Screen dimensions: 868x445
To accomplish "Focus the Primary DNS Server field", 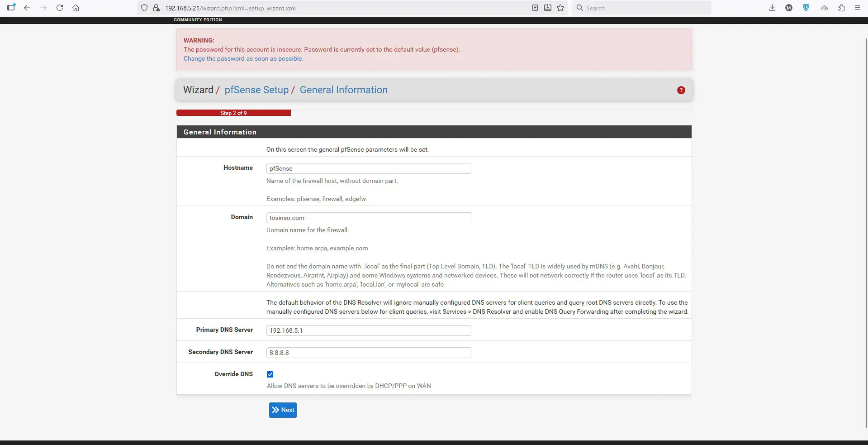I will click(x=369, y=330).
